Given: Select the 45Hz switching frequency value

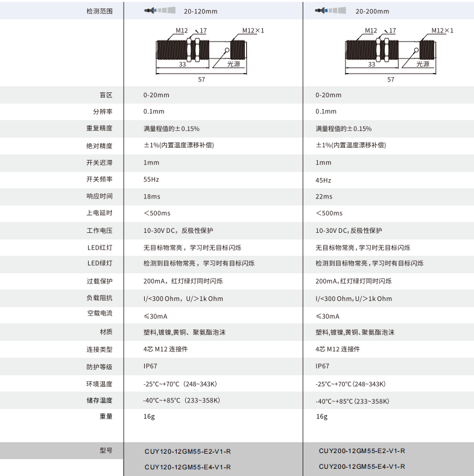Looking at the screenshot, I should click(x=323, y=180).
